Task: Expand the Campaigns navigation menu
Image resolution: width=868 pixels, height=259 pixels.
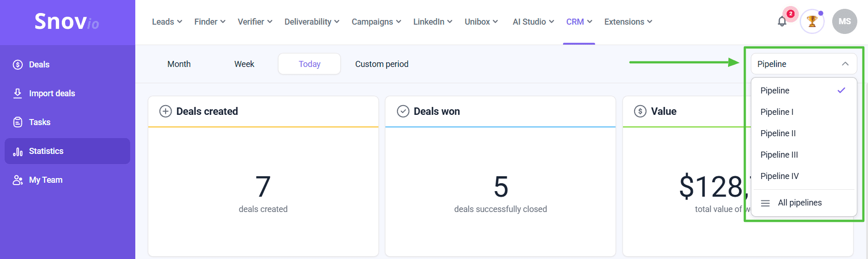Action: 376,22
